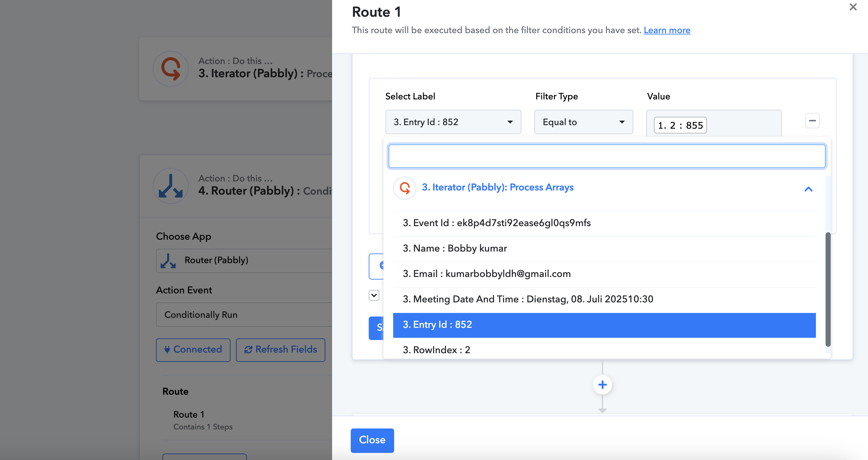The image size is (868, 460).
Task: Click the dropdown list scrollbar
Action: point(828,289)
